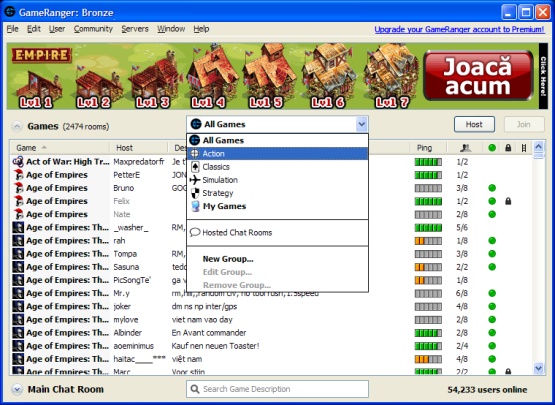Click game icon in Tompa row

[18, 254]
